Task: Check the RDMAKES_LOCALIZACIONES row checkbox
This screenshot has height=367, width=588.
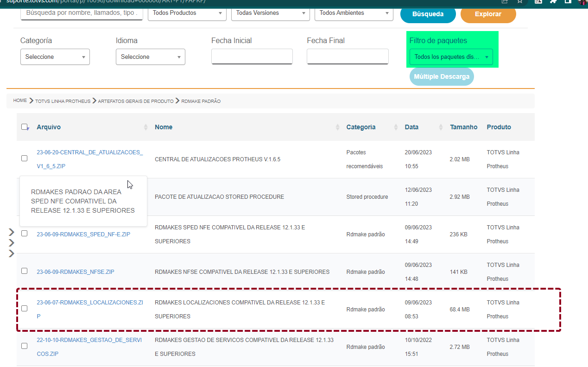Action: point(24,309)
